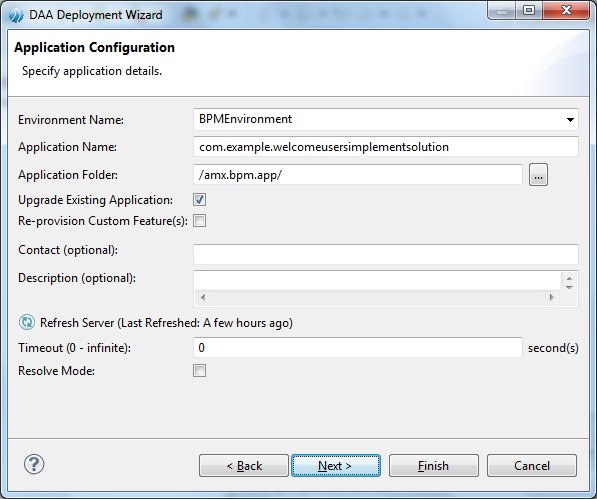This screenshot has width=597, height=499.
Task: Focus the Contact (optional) text field
Action: pos(386,254)
